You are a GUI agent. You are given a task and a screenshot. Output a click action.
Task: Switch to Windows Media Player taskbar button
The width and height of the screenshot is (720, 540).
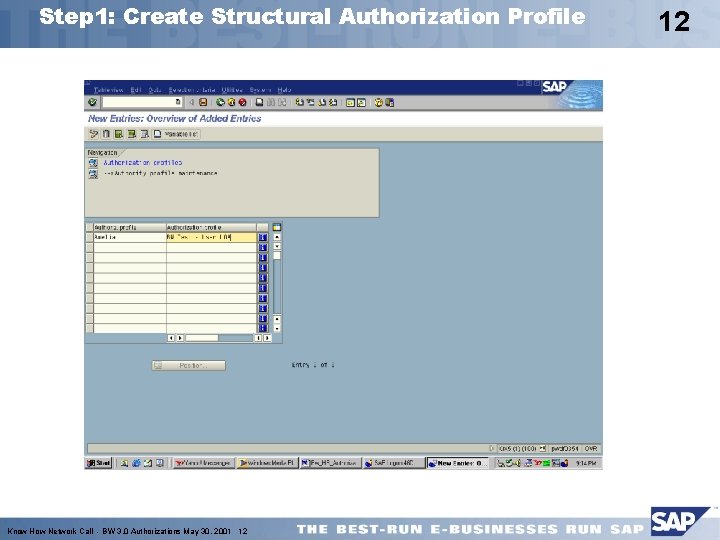(267, 463)
